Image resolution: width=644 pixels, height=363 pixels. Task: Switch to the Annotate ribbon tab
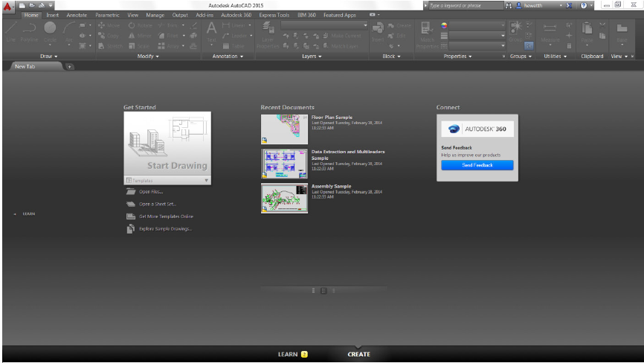point(77,15)
